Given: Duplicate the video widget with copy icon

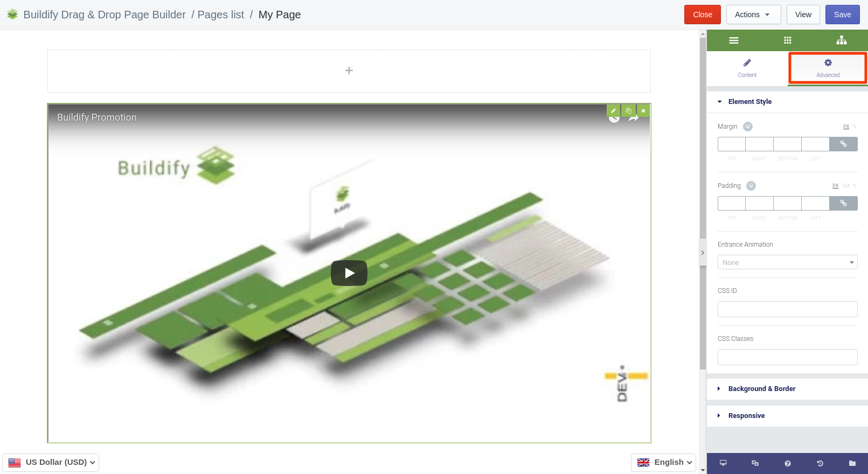Looking at the screenshot, I should point(628,110).
